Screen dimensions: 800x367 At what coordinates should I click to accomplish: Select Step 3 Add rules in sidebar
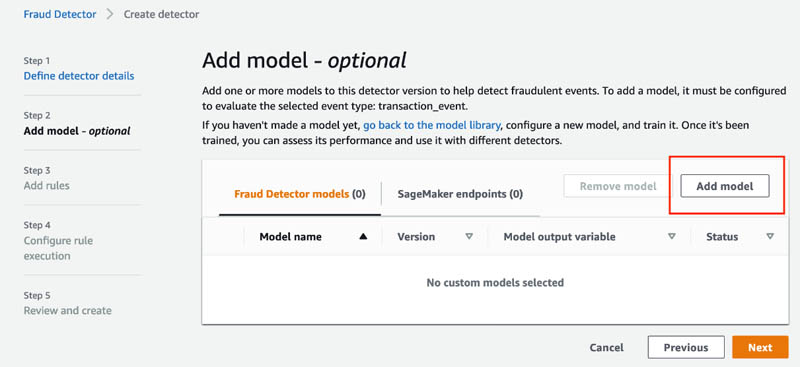pyautogui.click(x=46, y=185)
